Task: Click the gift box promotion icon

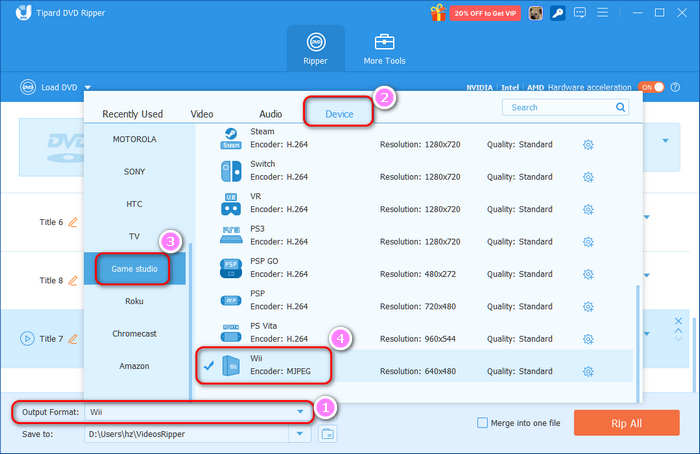Action: [x=438, y=12]
